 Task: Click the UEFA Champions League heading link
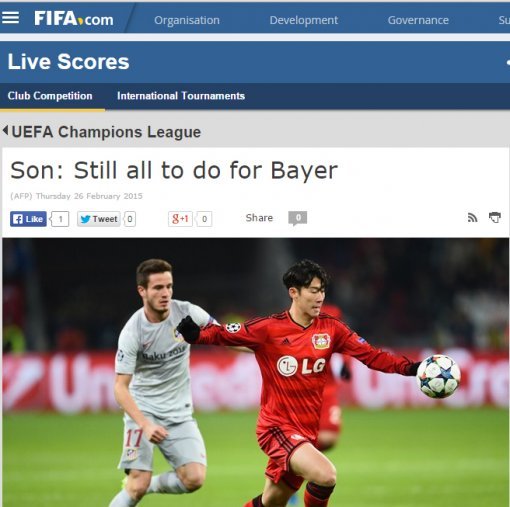[x=106, y=132]
